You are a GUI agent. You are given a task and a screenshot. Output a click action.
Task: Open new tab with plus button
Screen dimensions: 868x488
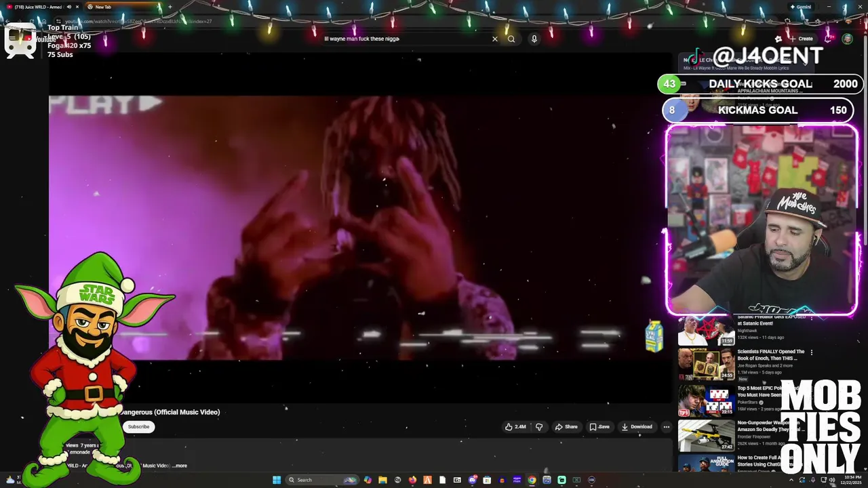(x=170, y=7)
